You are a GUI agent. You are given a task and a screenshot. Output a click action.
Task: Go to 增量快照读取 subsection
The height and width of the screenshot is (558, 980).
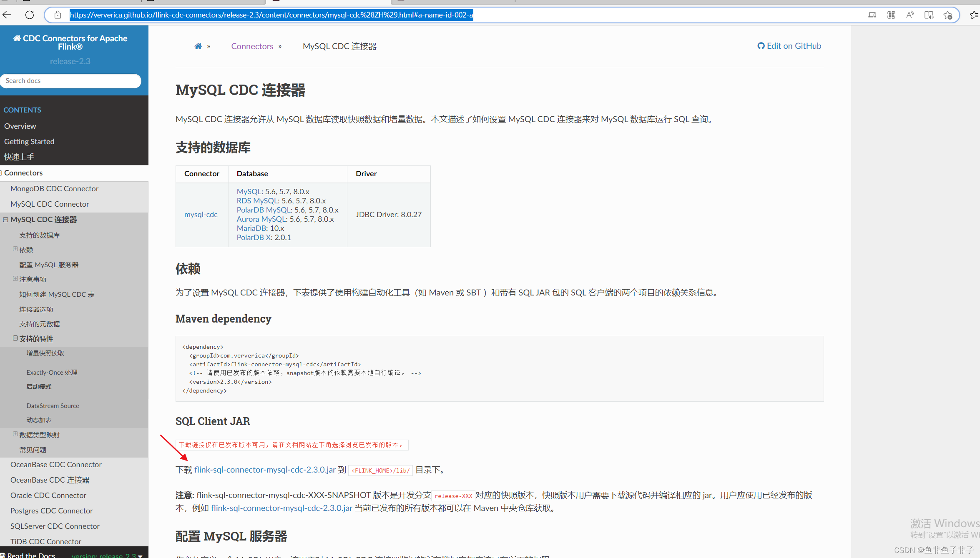pyautogui.click(x=45, y=353)
